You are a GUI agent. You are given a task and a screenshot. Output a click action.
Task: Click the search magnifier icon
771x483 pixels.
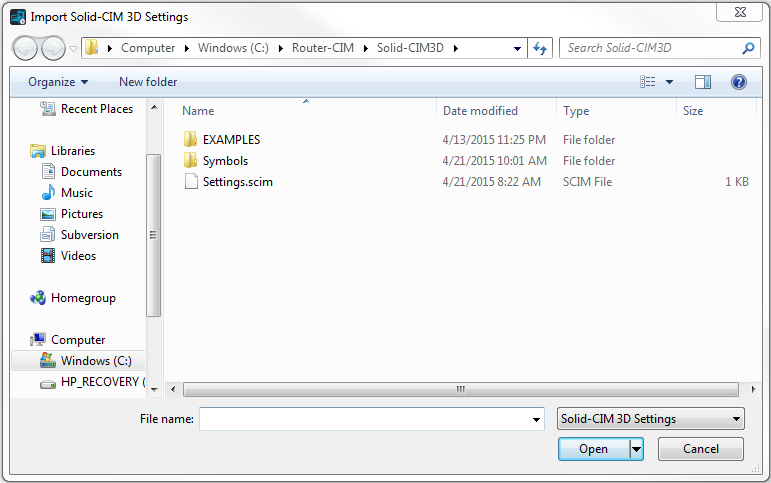(748, 48)
